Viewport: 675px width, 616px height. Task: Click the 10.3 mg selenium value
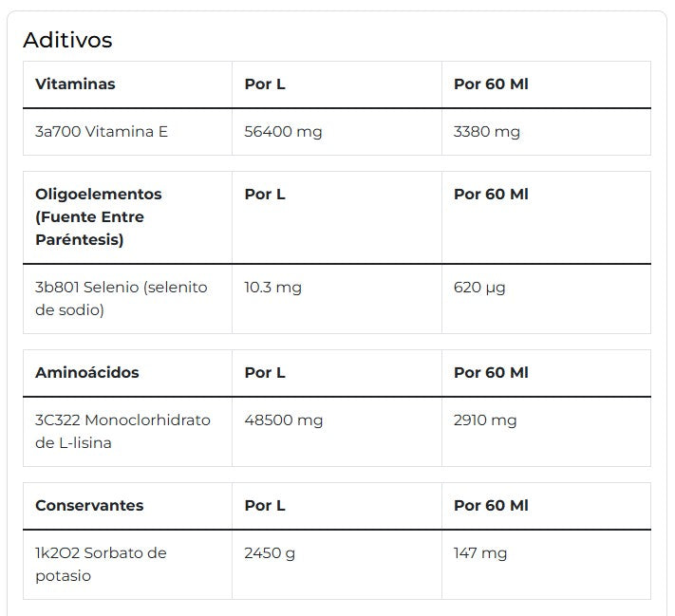coord(272,287)
